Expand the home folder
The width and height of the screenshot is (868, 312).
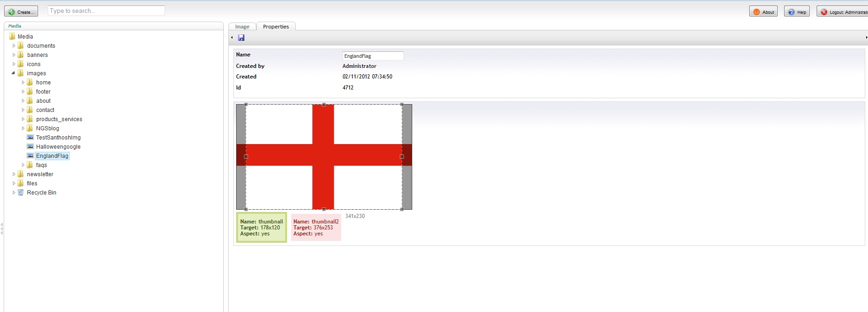pyautogui.click(x=23, y=83)
